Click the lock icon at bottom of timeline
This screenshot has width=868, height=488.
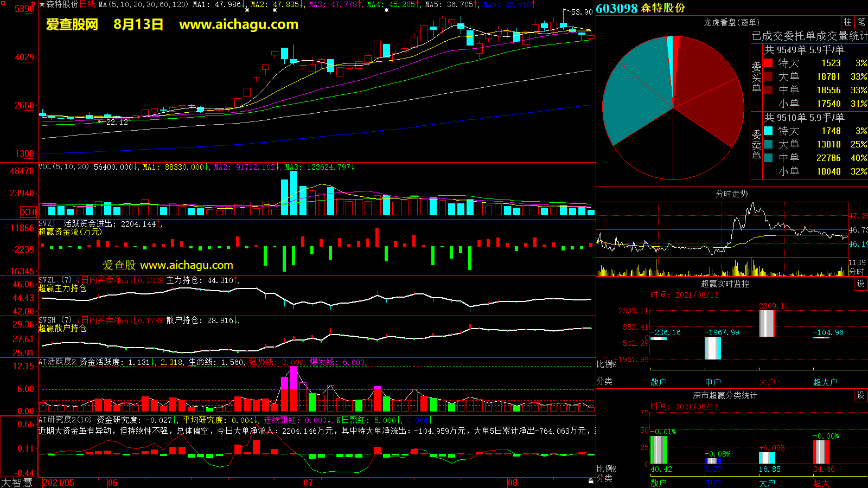point(591,481)
